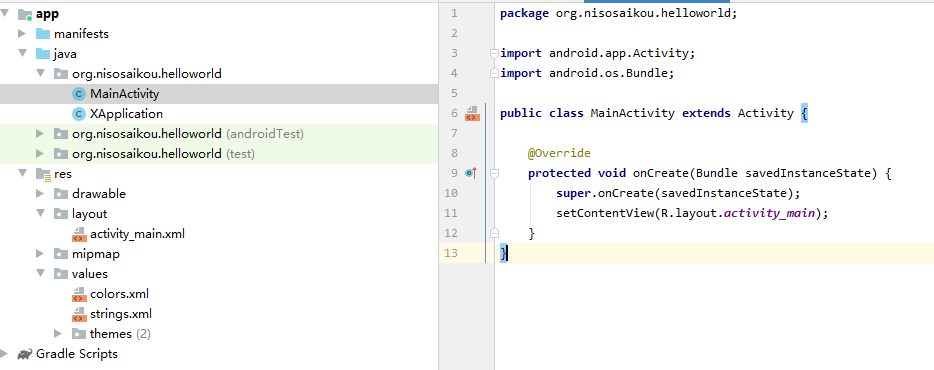Click 'extends' keyword on line 6
This screenshot has height=370, width=934.
[706, 113]
